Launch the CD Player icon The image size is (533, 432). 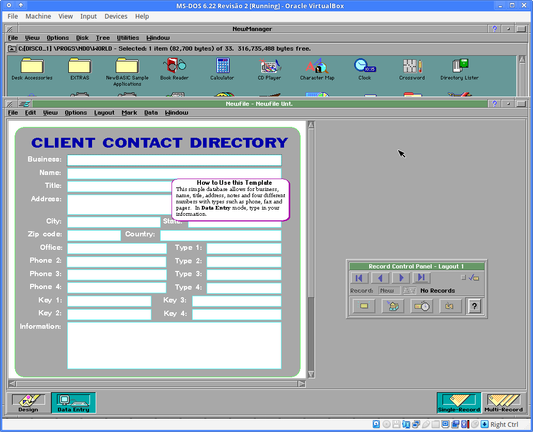tap(269, 69)
